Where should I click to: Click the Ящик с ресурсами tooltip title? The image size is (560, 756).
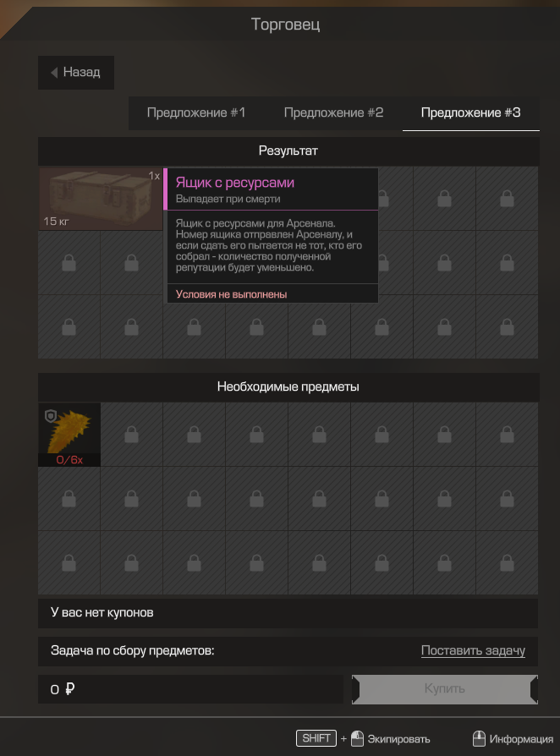(235, 183)
